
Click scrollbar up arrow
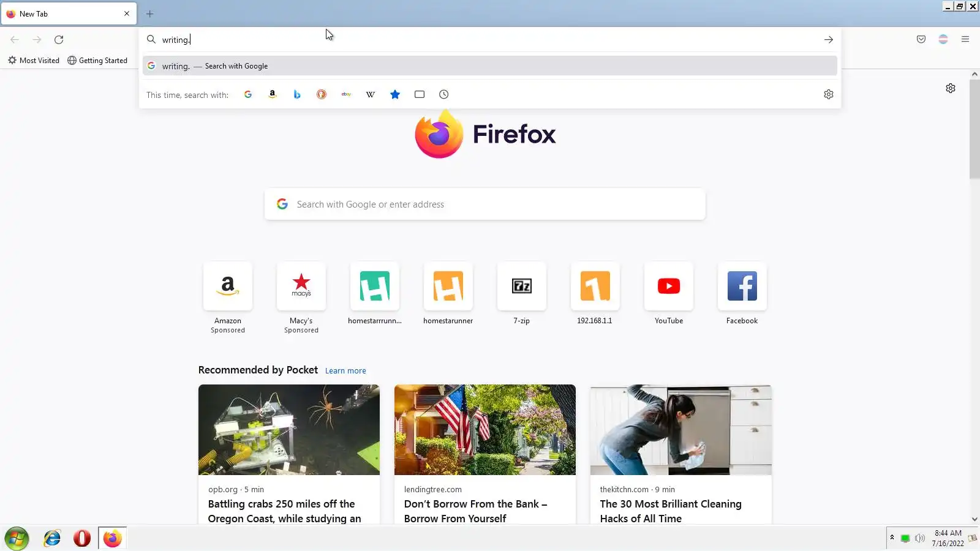974,74
